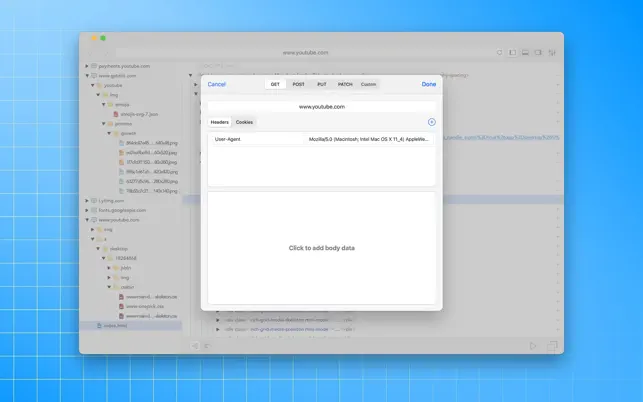643x402 pixels.
Task: Collapse the emojis folder
Action: pyautogui.click(x=104, y=105)
